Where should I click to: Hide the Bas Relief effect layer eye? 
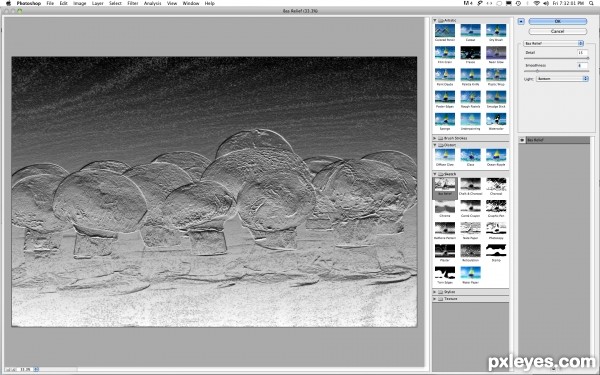(522, 140)
